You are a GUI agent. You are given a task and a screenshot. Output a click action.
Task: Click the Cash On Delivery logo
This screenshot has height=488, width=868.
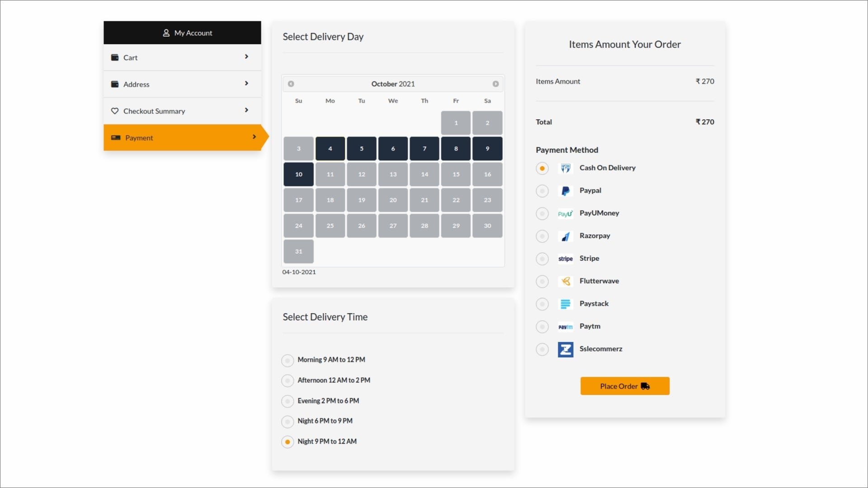tap(566, 168)
